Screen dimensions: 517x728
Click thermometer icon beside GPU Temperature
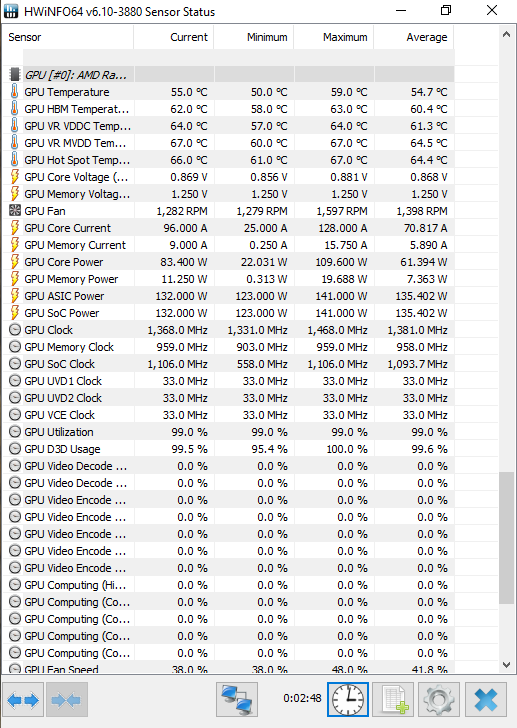pyautogui.click(x=15, y=91)
